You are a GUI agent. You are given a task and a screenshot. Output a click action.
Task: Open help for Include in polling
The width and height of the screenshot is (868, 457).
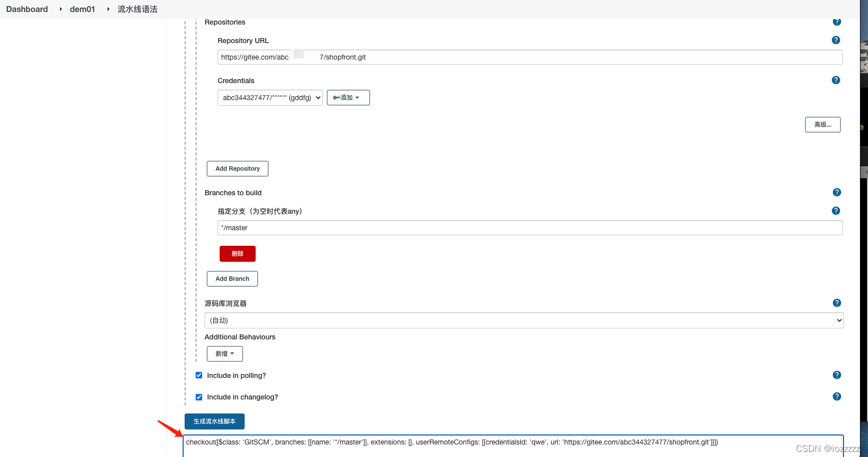tap(836, 375)
